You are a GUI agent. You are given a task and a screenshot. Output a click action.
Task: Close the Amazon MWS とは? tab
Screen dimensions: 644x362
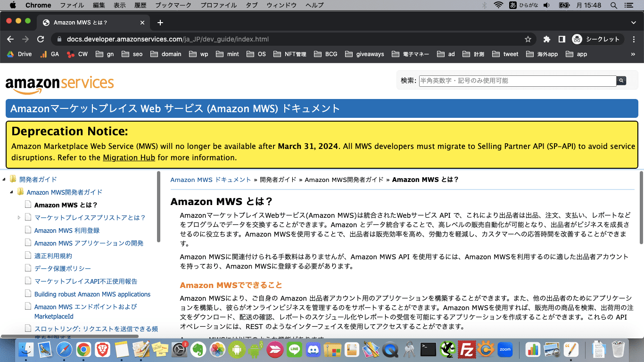coord(143,22)
